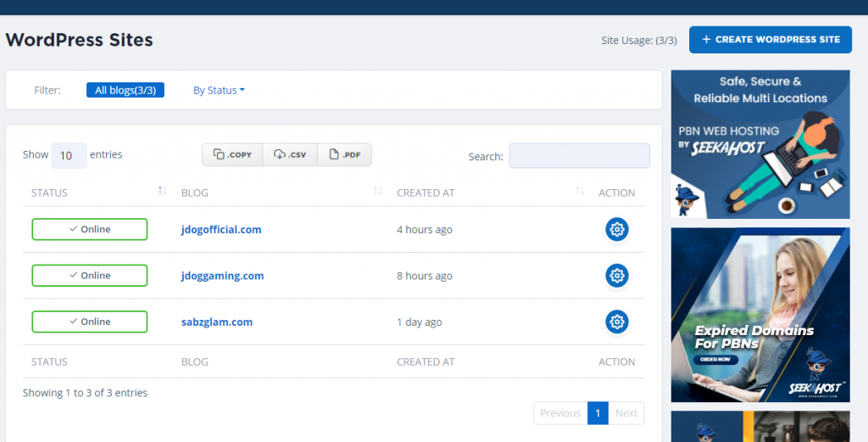868x442 pixels.
Task: Click 'Site Usage: (3/3)' text
Action: (x=639, y=41)
